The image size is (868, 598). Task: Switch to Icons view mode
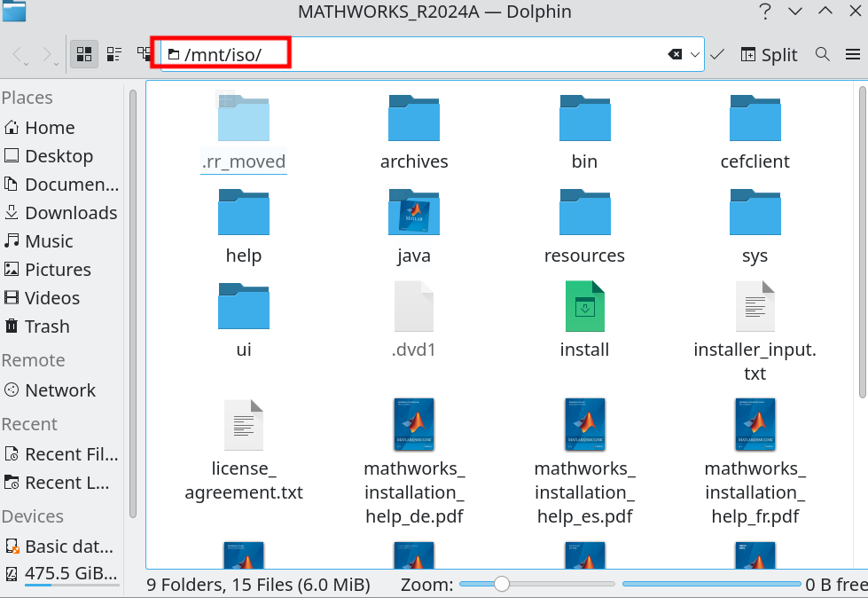(84, 54)
